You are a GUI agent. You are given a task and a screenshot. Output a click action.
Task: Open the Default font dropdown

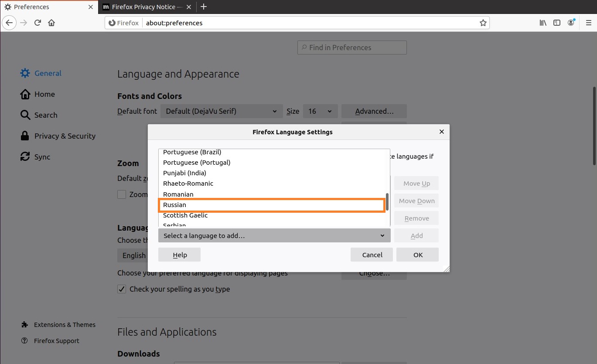coord(221,111)
